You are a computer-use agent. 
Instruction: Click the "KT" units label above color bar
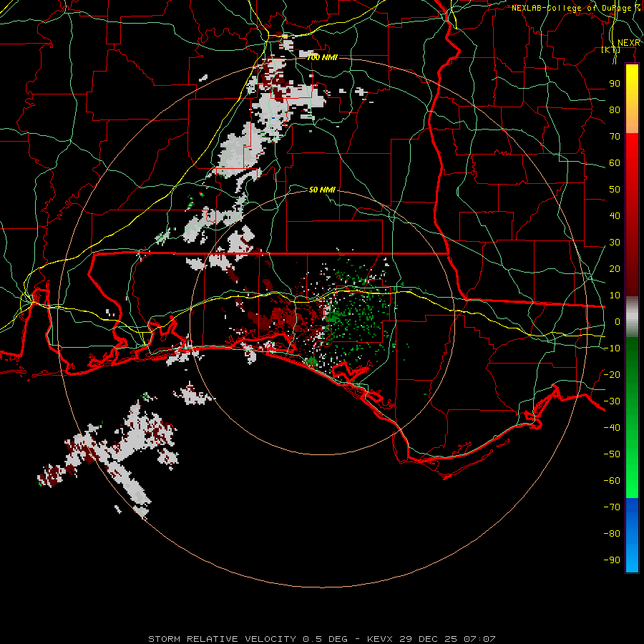[x=611, y=49]
